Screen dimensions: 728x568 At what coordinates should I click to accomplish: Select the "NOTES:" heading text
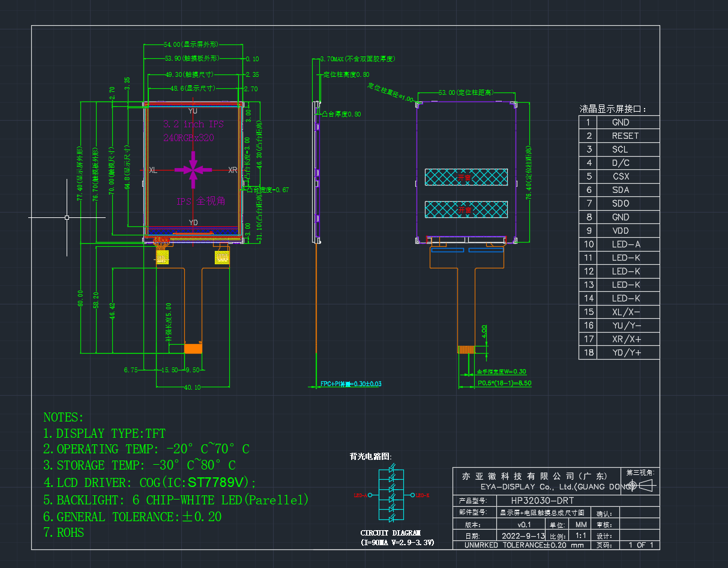[x=64, y=417]
